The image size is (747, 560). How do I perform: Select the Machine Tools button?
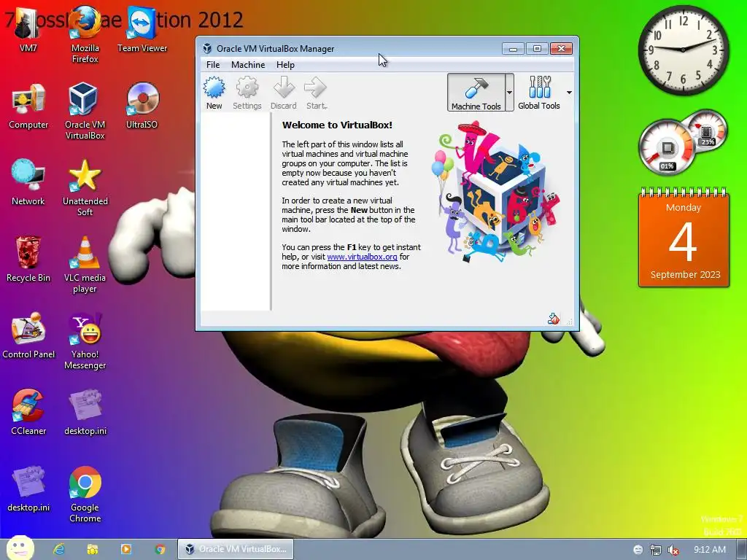pos(476,93)
